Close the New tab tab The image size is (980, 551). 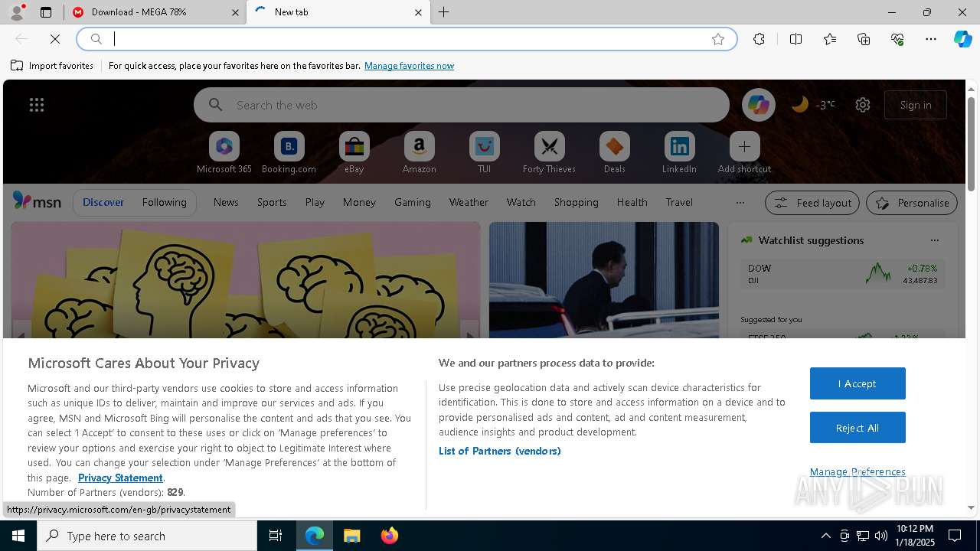(x=418, y=12)
